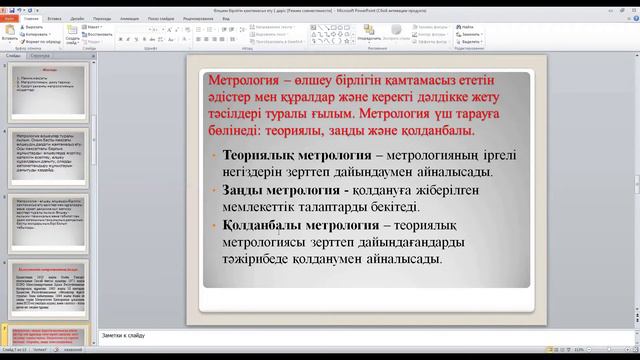Cut selection with Вырезать

[32, 27]
